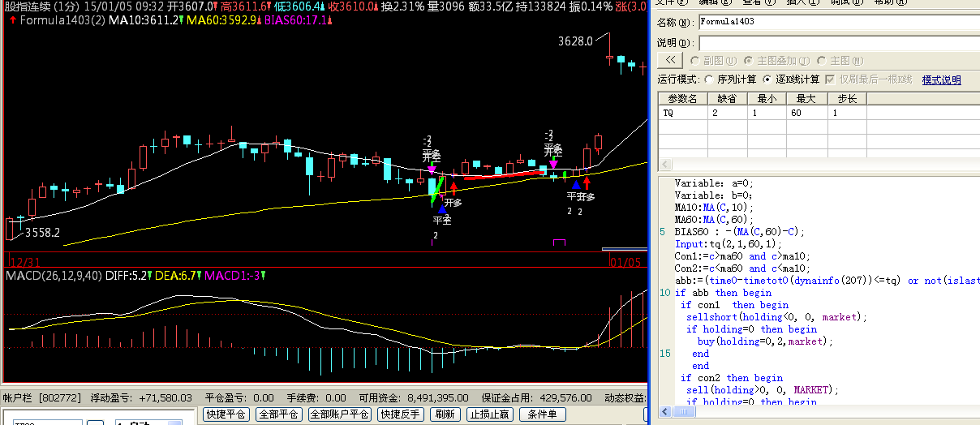This screenshot has height=425, width=980.
Task: Click the MA60 indicator arrow in header
Action: [x=260, y=19]
